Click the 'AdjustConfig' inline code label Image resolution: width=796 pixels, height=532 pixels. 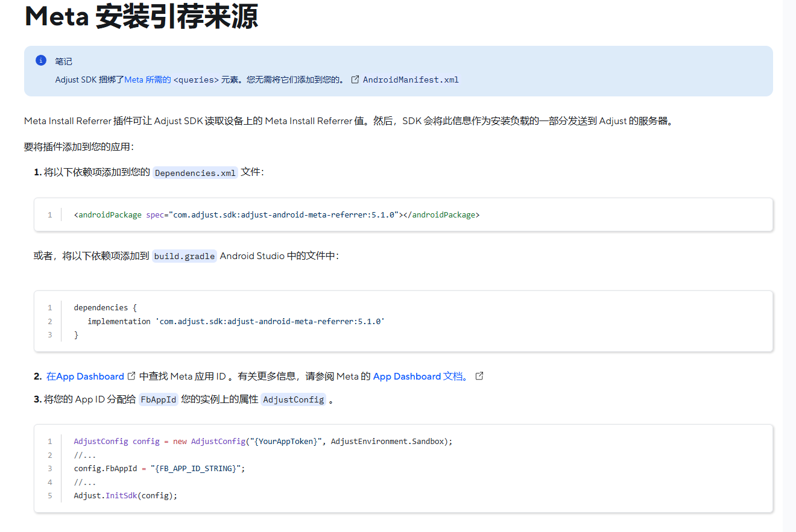tap(294, 399)
